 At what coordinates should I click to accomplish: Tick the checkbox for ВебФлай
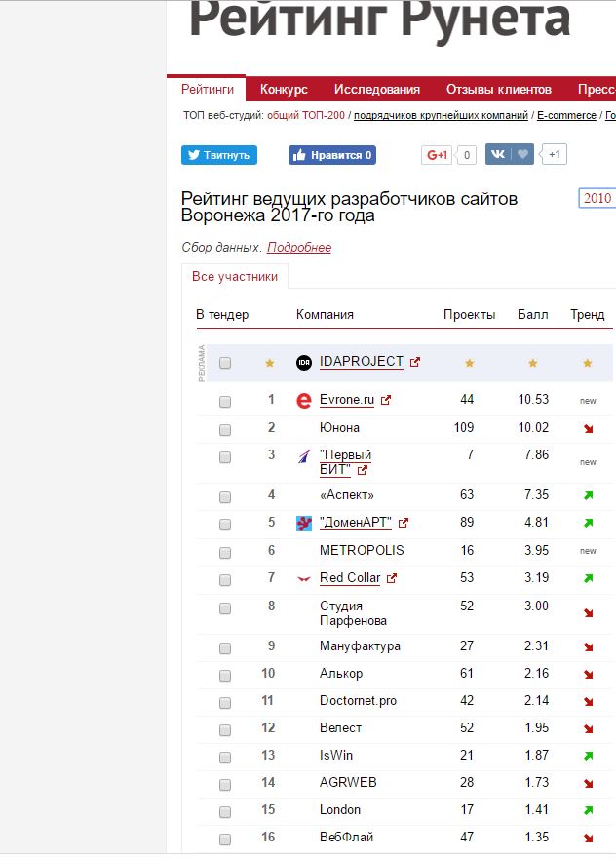pyautogui.click(x=225, y=840)
